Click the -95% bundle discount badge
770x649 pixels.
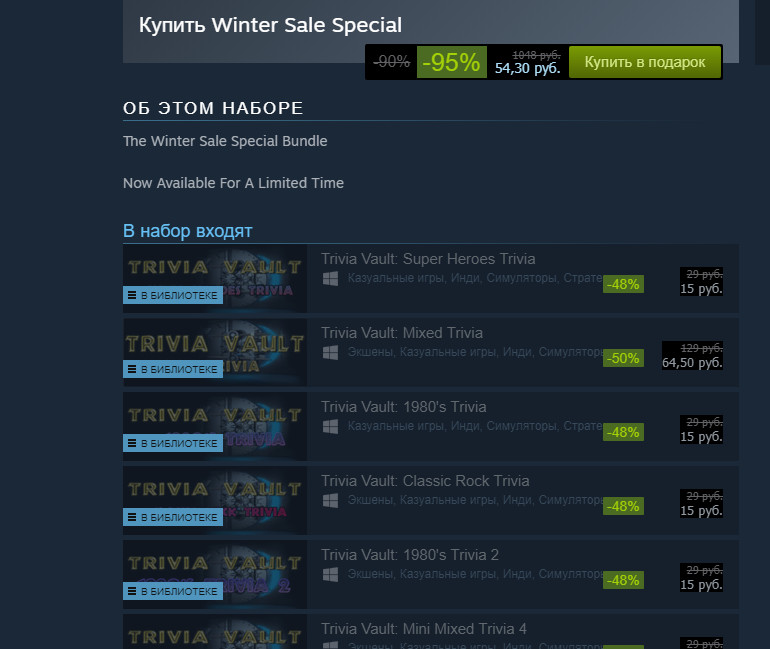click(x=451, y=62)
